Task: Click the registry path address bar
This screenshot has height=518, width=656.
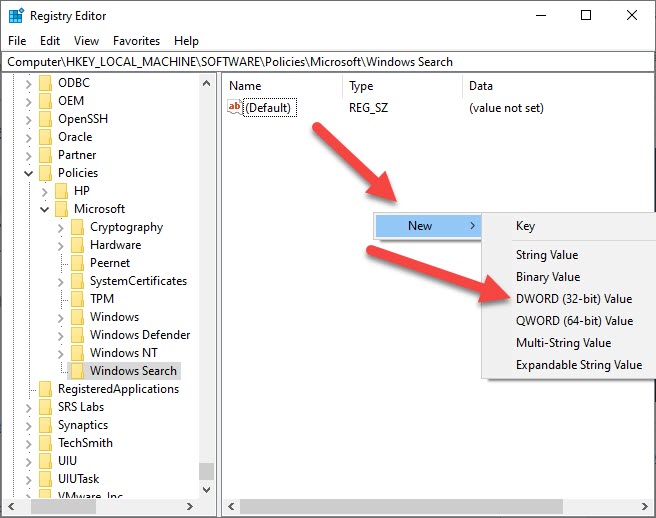Action: [x=328, y=62]
